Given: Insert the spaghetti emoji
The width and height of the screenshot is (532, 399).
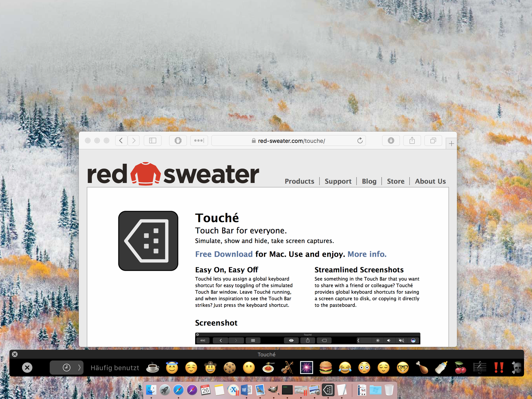Looking at the screenshot, I should click(268, 368).
